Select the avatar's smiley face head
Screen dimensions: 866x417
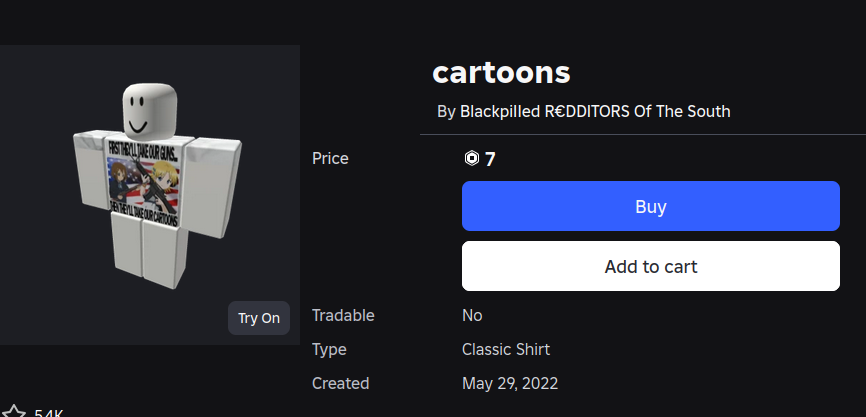[148, 110]
